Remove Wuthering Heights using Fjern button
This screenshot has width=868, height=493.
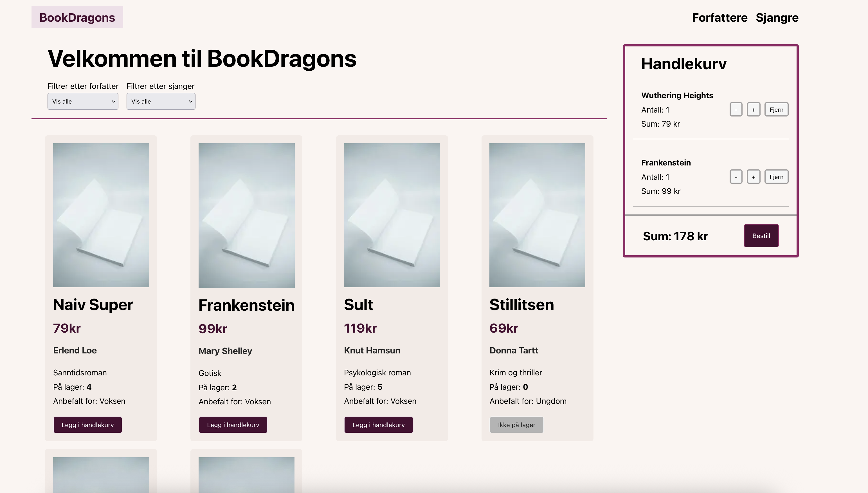click(x=776, y=109)
